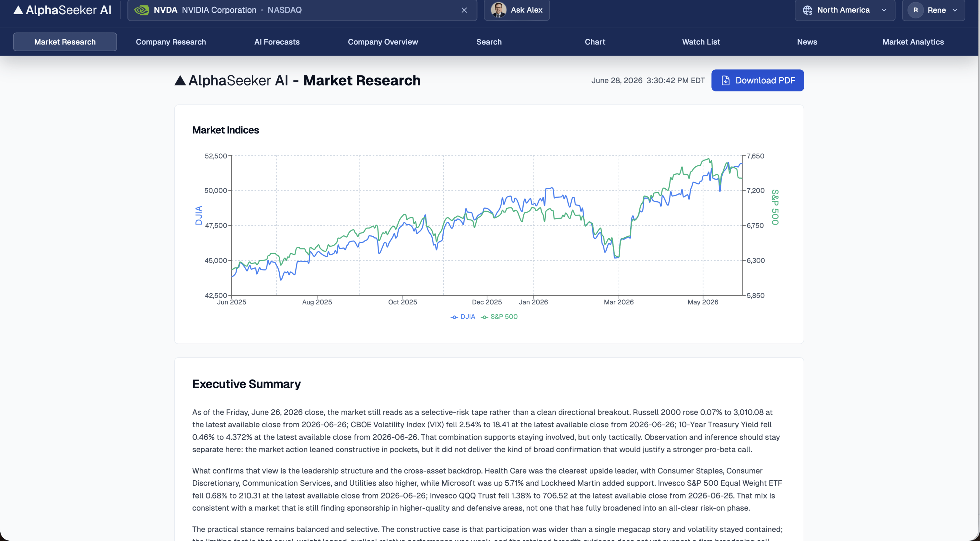Toggle the DJIA series in chart legend
Image resolution: width=980 pixels, height=541 pixels.
[x=462, y=317]
